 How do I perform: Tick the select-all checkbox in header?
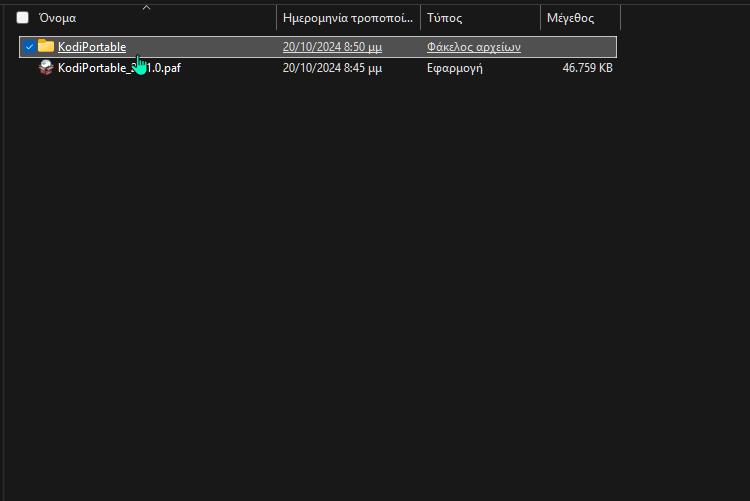tap(22, 18)
